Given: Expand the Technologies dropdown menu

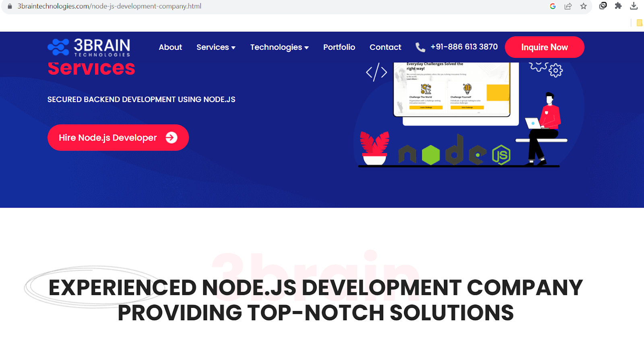Looking at the screenshot, I should click(280, 47).
